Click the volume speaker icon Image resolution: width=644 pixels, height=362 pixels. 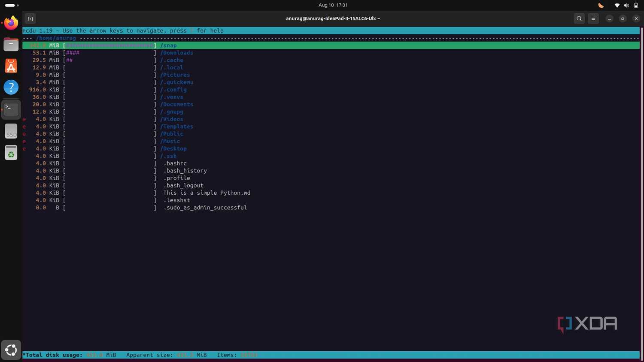(x=626, y=5)
